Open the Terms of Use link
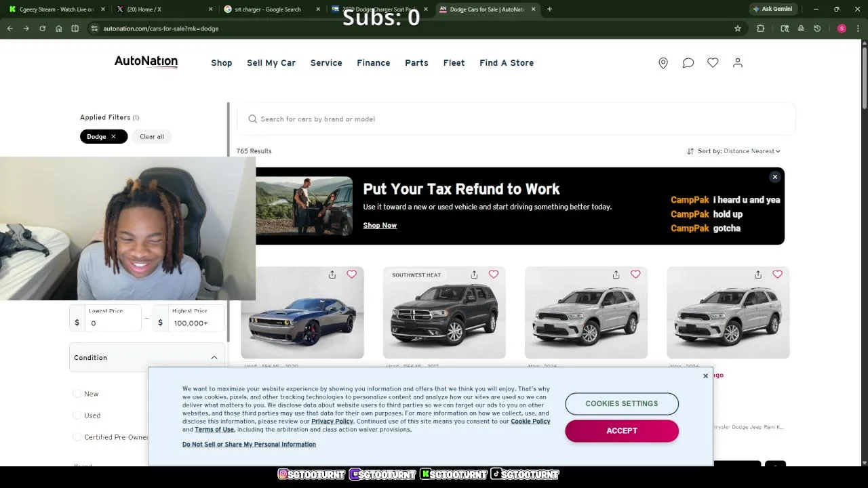This screenshot has height=488, width=868. (214, 430)
